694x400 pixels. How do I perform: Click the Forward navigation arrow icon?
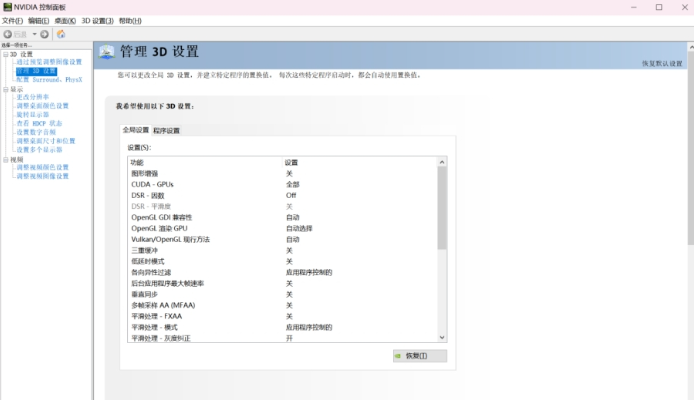coord(44,34)
